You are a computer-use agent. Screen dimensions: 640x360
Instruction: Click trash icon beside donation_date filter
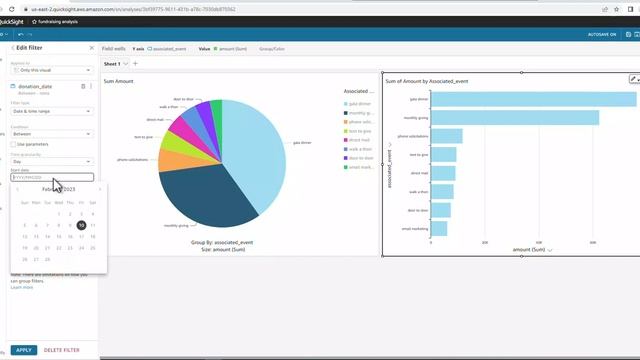(x=83, y=87)
